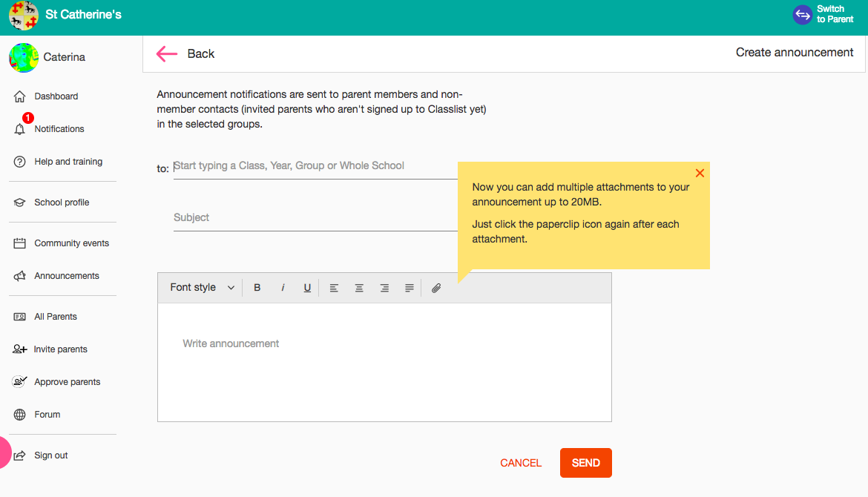This screenshot has width=868, height=497.
Task: Select Invite parents in sidebar
Action: tap(60, 349)
